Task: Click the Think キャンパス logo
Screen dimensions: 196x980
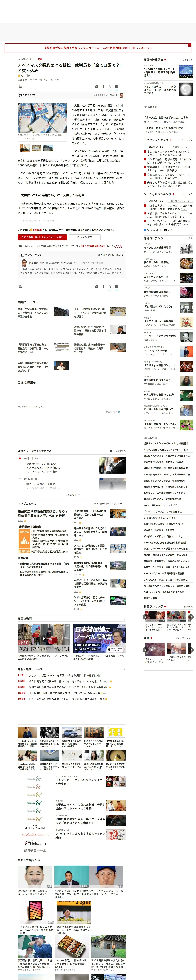Action: pos(35,843)
